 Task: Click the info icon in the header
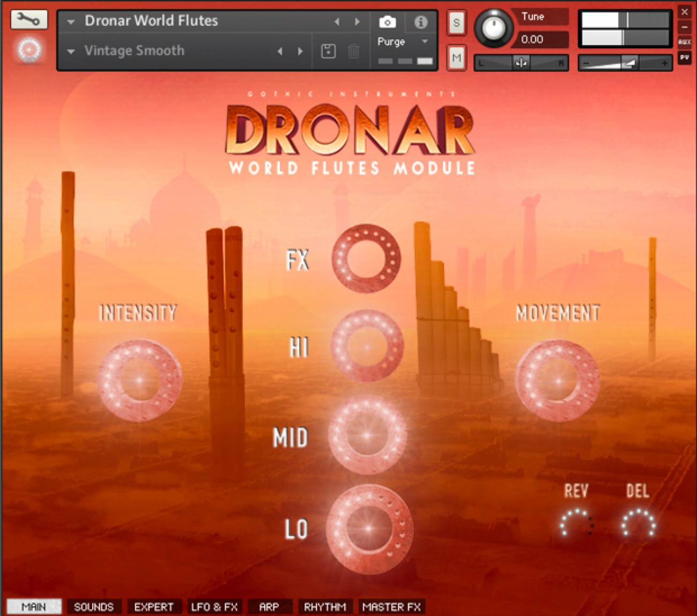click(421, 23)
